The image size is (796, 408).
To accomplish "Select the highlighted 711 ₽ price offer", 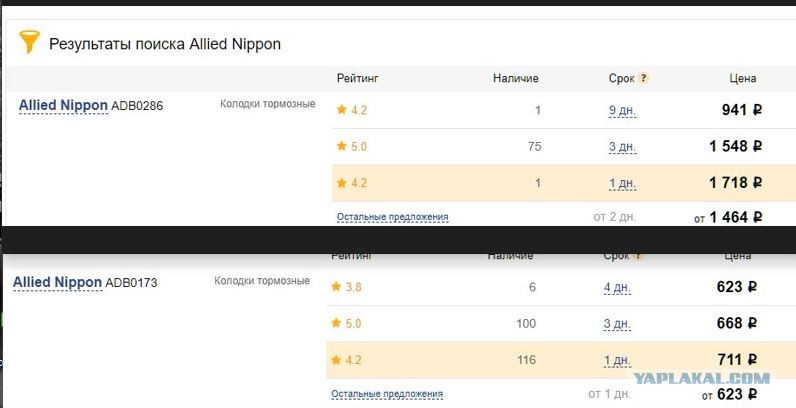I will pos(737,360).
